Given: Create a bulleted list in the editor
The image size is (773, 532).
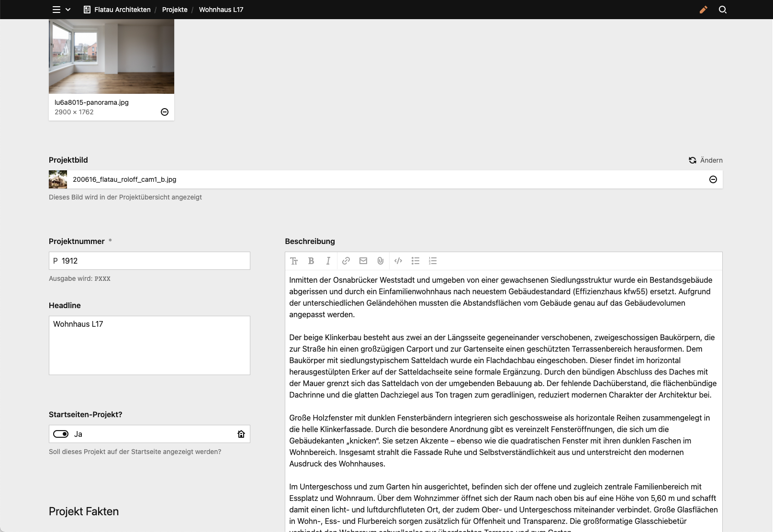Looking at the screenshot, I should point(415,261).
